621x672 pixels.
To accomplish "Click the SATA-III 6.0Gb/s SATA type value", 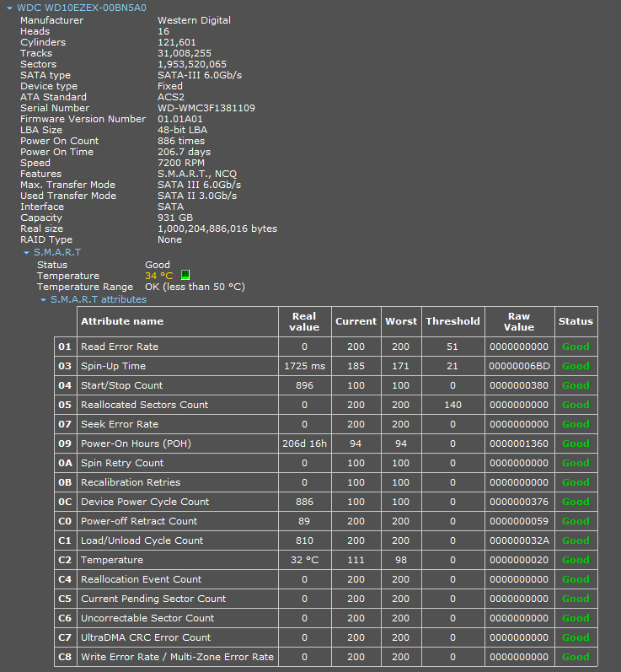I will (200, 75).
